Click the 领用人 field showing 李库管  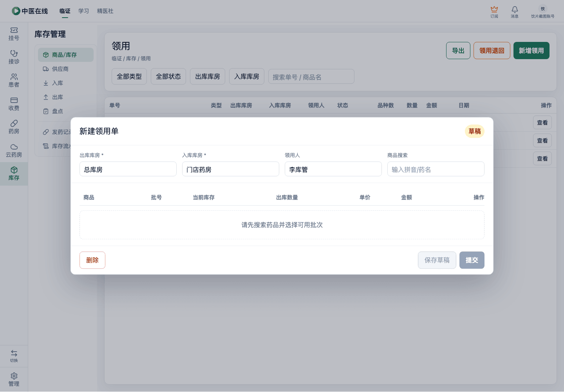[x=333, y=169]
